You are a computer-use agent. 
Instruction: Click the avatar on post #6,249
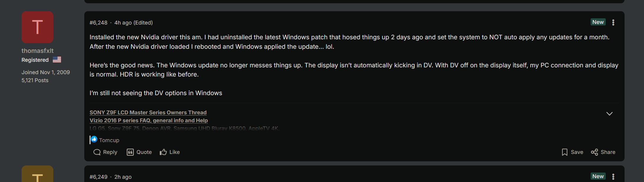coord(37,177)
